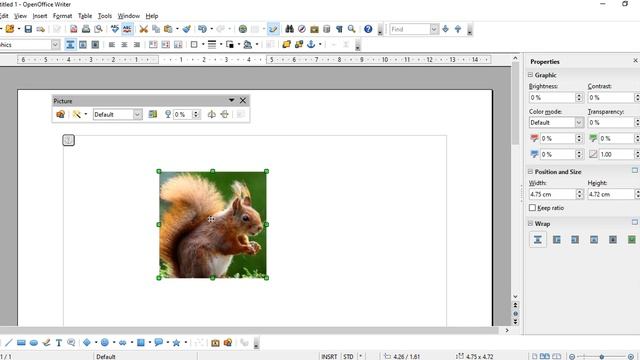Open From File icon in Picture toolbar
This screenshot has width=640, height=360.
[x=60, y=114]
